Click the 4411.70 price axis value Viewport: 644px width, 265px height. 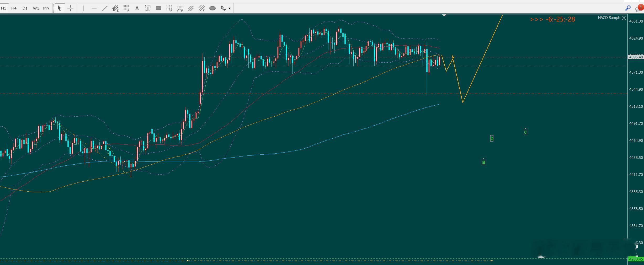click(636, 175)
